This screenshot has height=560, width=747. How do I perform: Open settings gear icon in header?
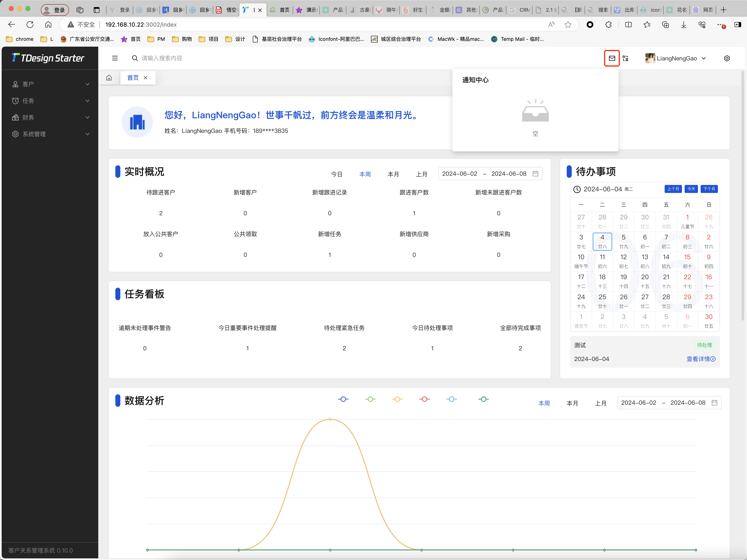point(727,58)
